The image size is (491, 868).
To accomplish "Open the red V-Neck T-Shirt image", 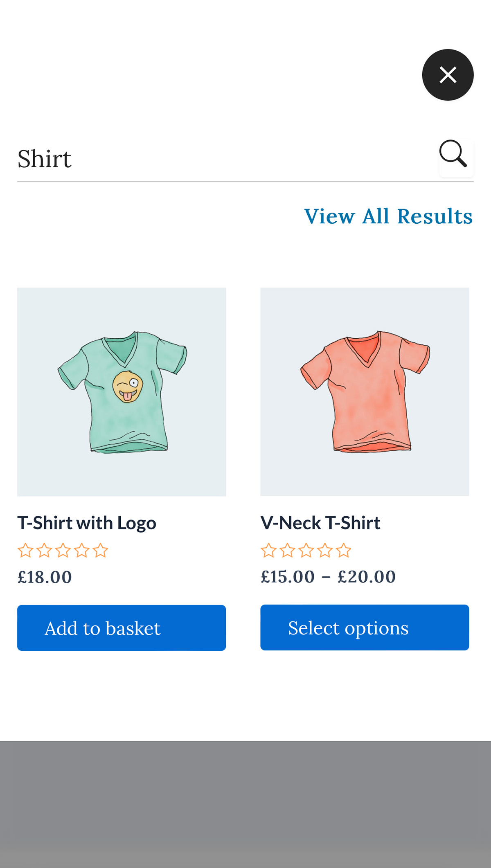I will click(x=365, y=391).
